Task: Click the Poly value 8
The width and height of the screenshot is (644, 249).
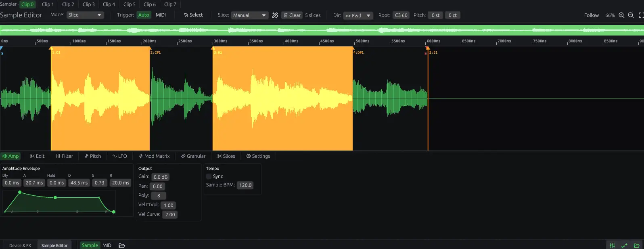Action: point(159,196)
